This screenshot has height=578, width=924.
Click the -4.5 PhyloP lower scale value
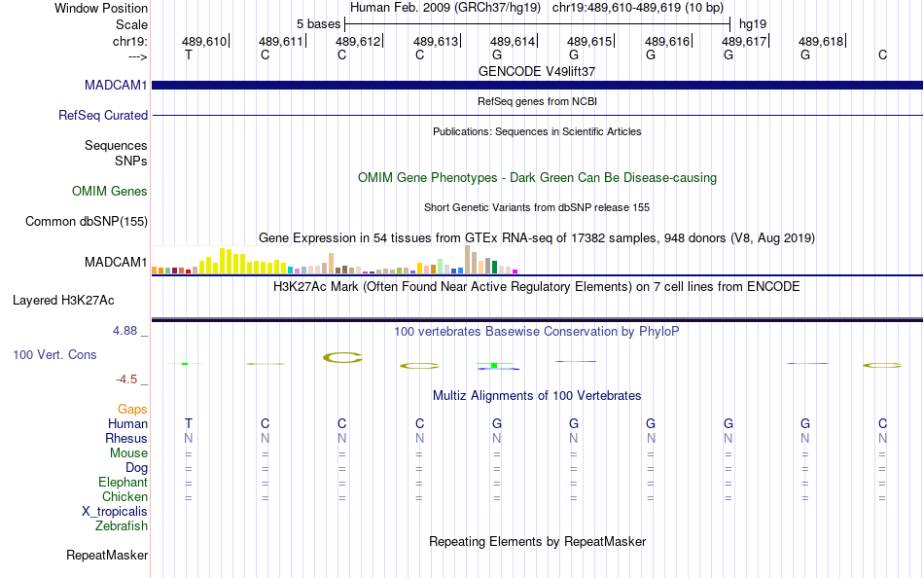(x=126, y=379)
